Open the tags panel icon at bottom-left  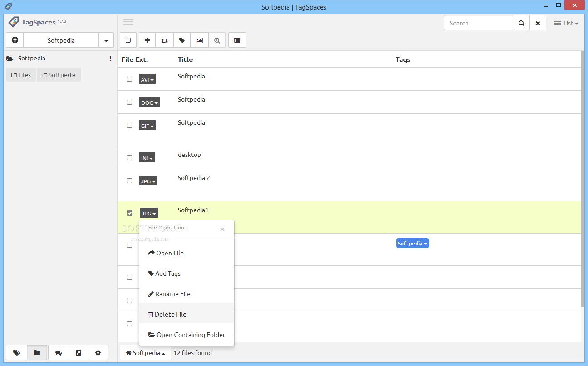tap(17, 353)
